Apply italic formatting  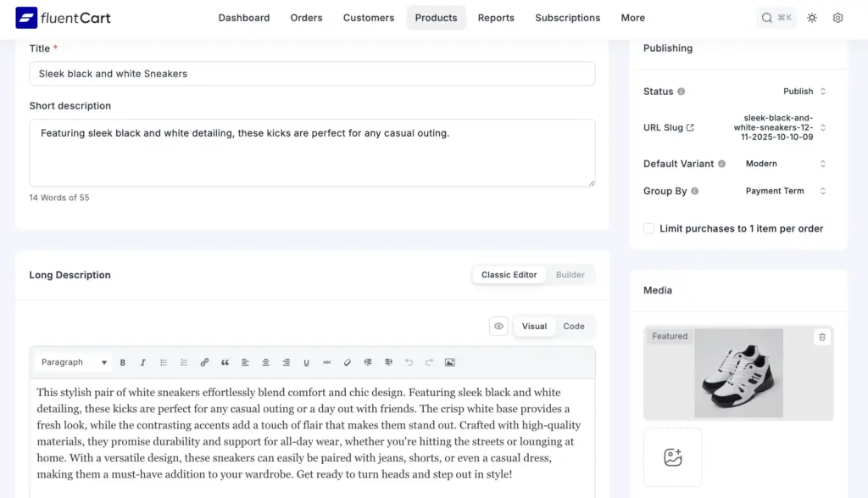pos(143,362)
